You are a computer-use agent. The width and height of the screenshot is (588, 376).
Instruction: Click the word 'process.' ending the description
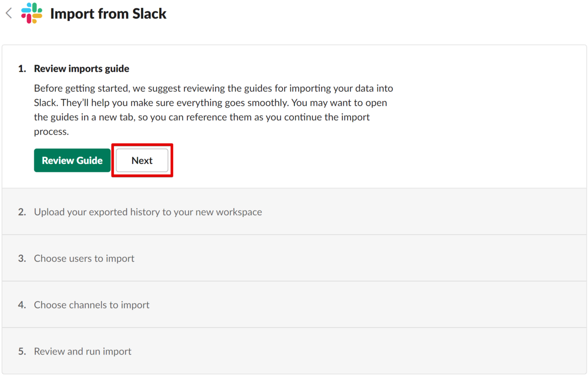click(x=51, y=132)
